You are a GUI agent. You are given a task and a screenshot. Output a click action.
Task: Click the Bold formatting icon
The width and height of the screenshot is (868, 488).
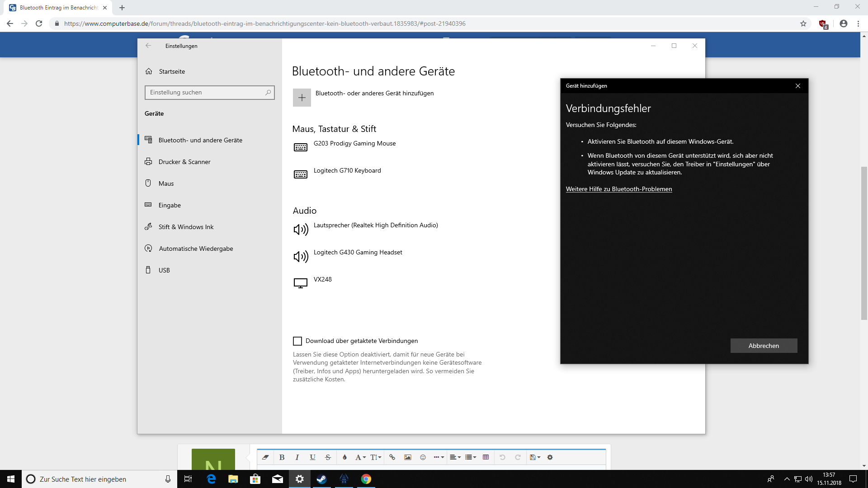pyautogui.click(x=282, y=457)
